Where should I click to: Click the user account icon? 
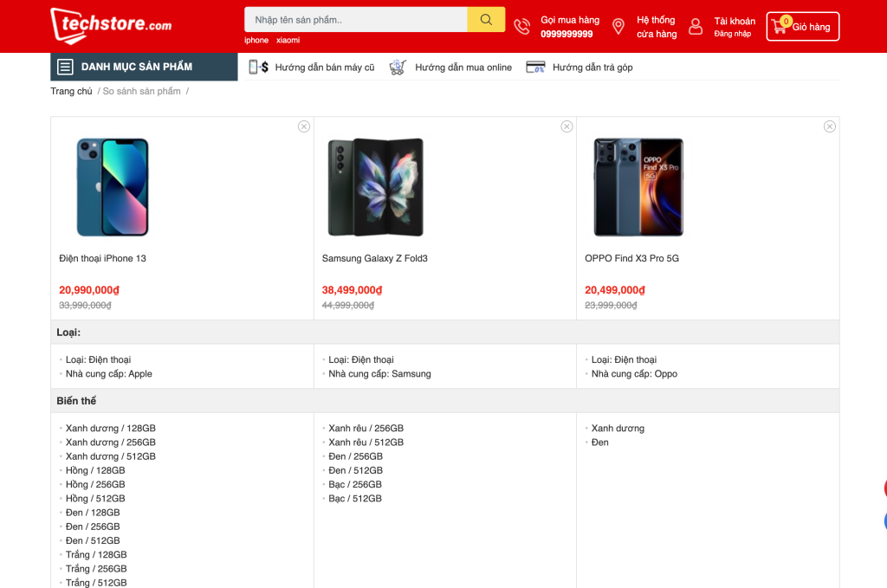pyautogui.click(x=695, y=27)
